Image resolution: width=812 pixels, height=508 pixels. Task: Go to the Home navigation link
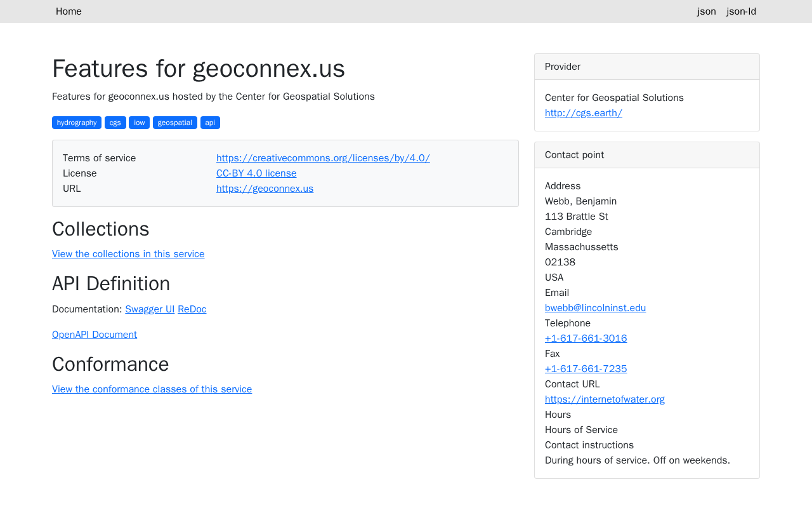(69, 11)
